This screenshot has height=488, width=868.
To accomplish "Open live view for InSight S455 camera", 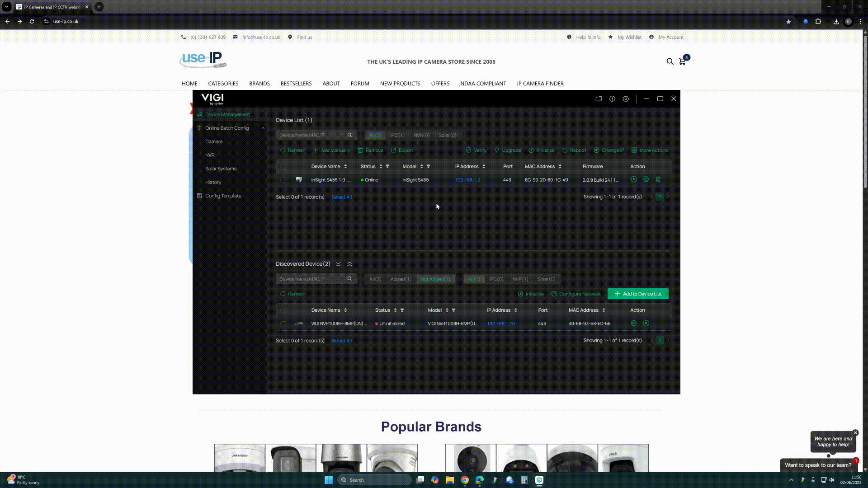I will (x=633, y=179).
